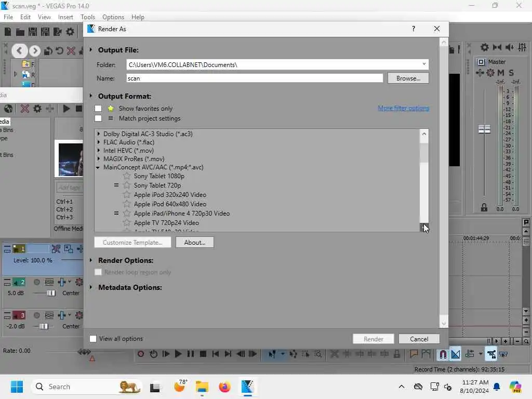Click the project properties gear icon in toolbar
Screen dimensions: 532x399
[70, 32]
